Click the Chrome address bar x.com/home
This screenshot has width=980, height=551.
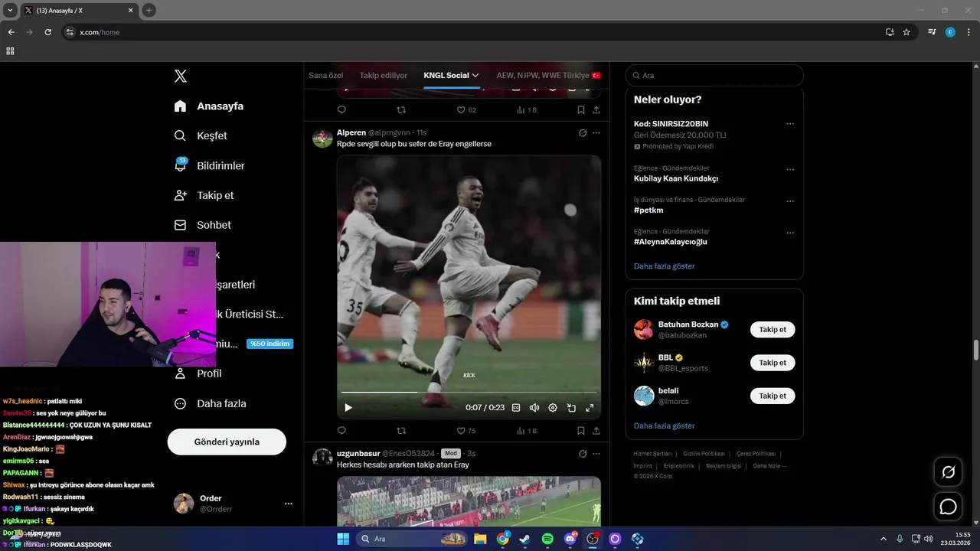tap(475, 32)
